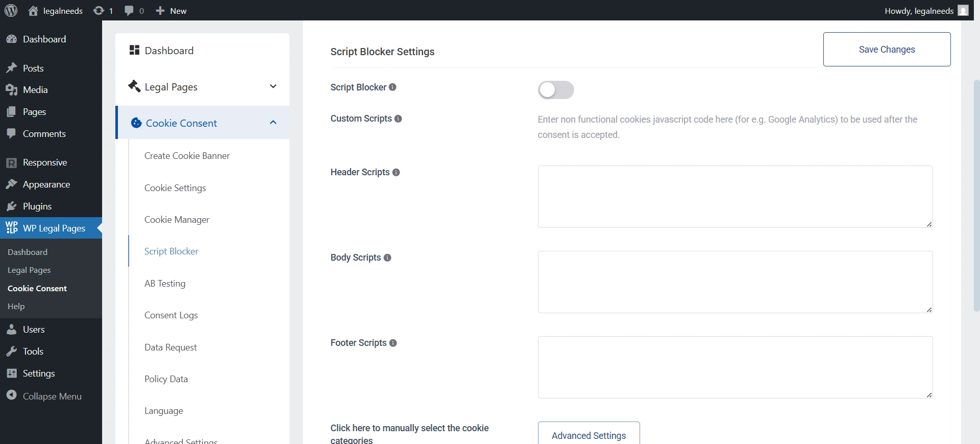Click the user avatar next to Howdy

[x=963, y=11]
